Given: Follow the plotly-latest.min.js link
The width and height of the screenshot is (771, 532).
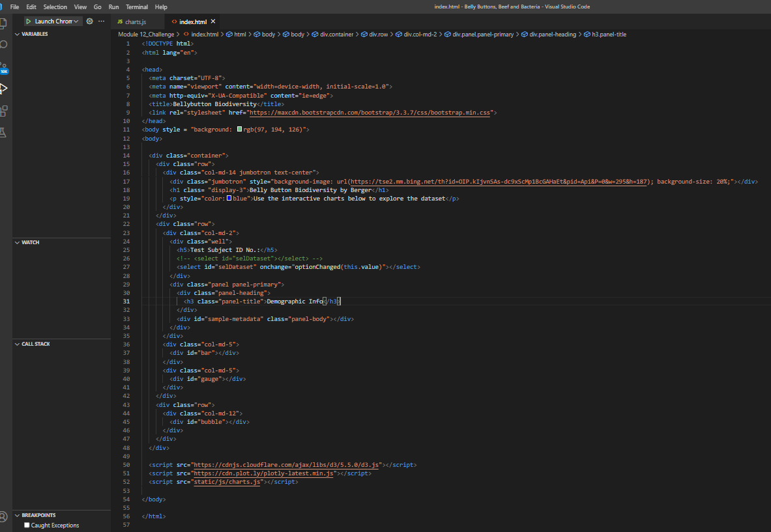Looking at the screenshot, I should [x=263, y=473].
